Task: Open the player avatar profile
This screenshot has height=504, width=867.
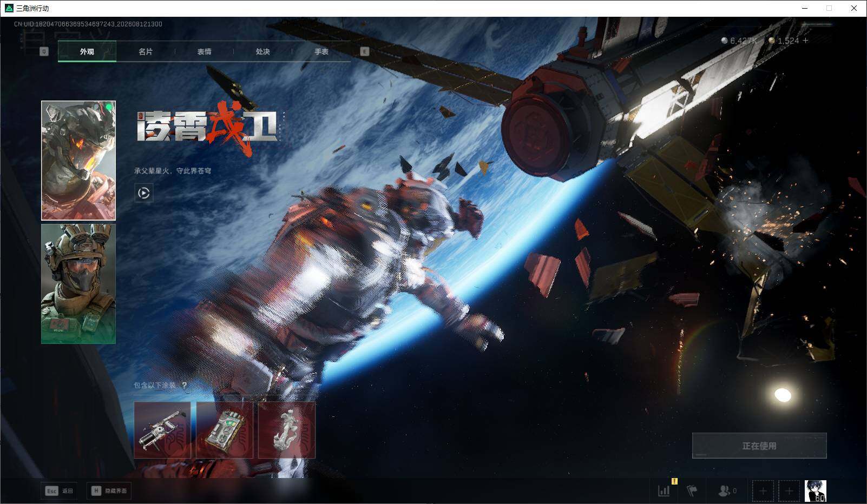Action: (x=816, y=491)
